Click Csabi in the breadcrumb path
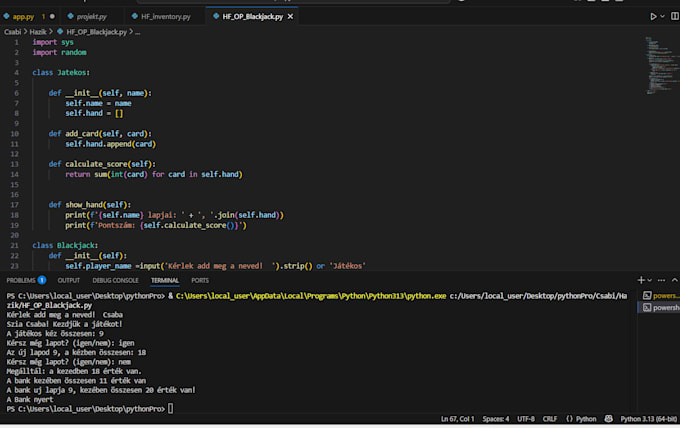This screenshot has width=680, height=428. click(x=13, y=32)
